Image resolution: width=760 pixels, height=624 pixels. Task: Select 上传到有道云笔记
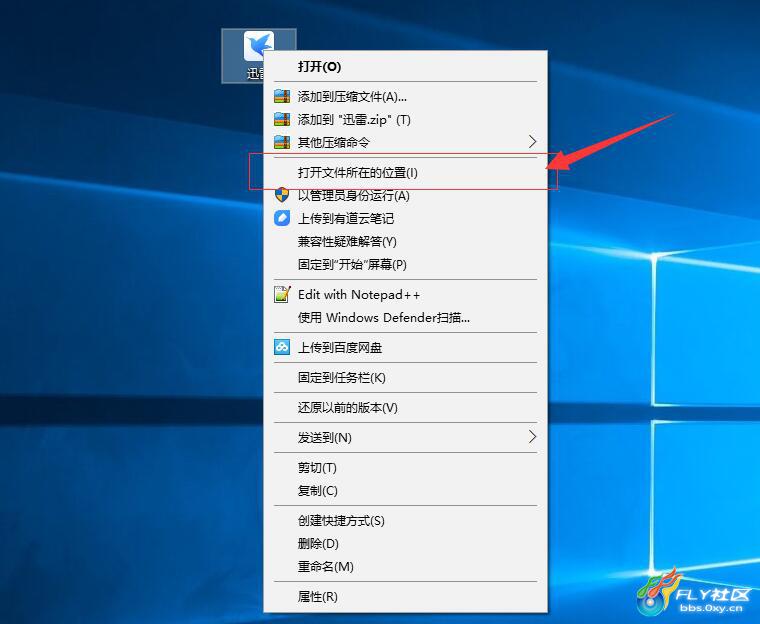coord(405,218)
